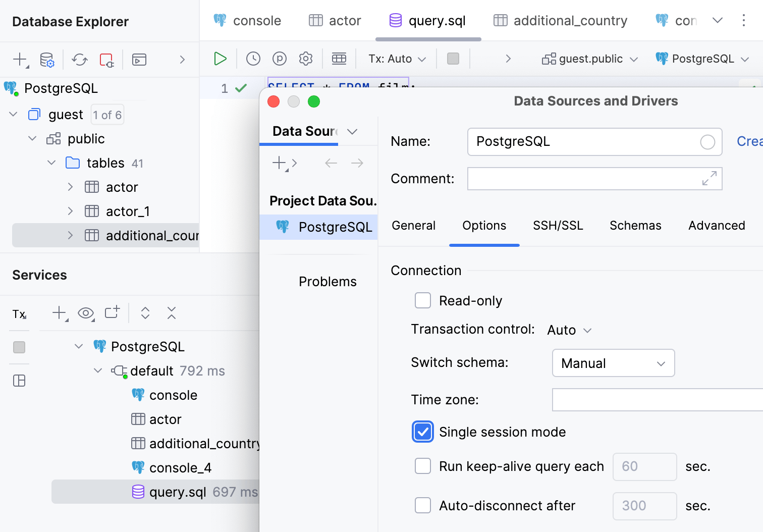Run the query with the green play icon
Screen dimensions: 763x532
[x=220, y=59]
